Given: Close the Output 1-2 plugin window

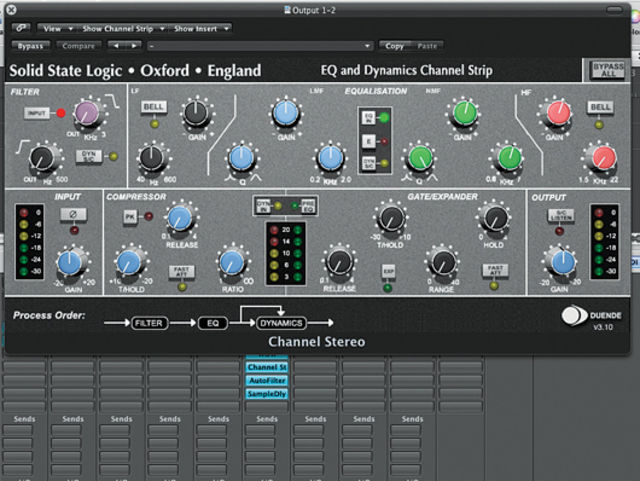Looking at the screenshot, I should 11,10.
